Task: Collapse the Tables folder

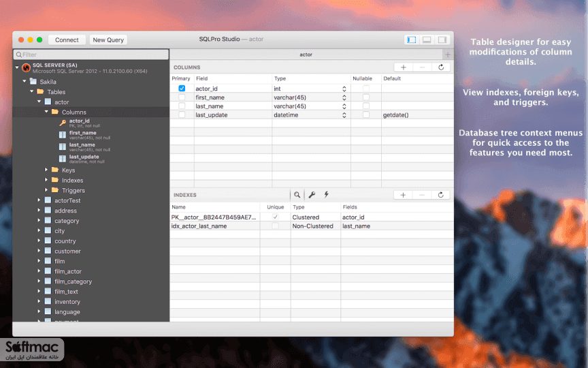Action: coord(31,91)
